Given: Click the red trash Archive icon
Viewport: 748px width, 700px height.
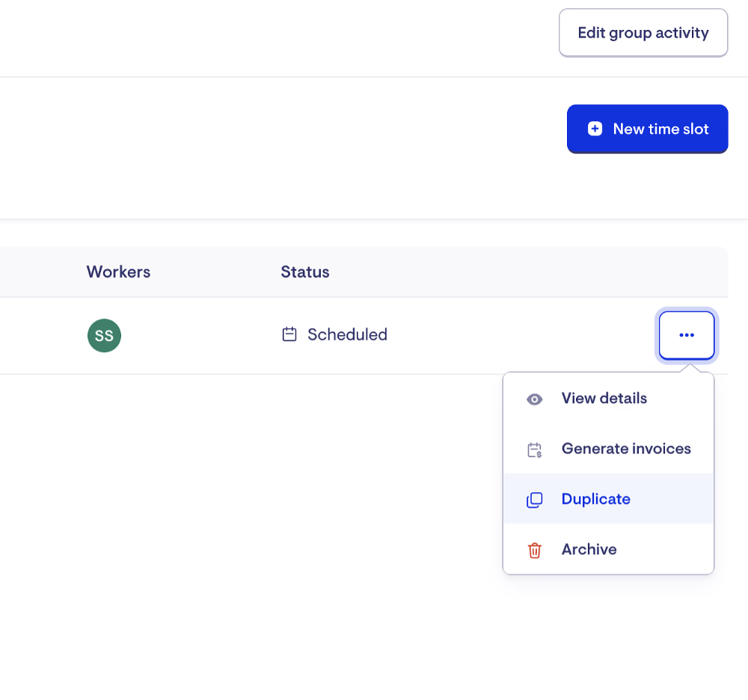Looking at the screenshot, I should 534,550.
